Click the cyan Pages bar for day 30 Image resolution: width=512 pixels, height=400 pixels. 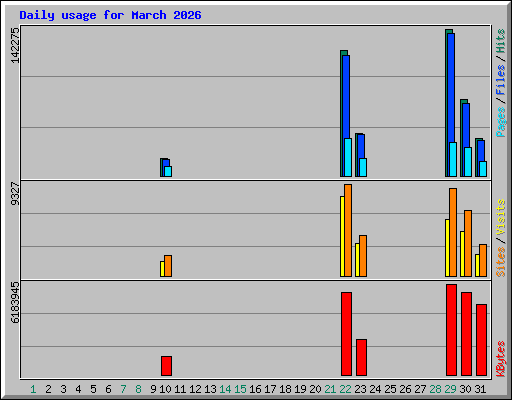(468, 162)
